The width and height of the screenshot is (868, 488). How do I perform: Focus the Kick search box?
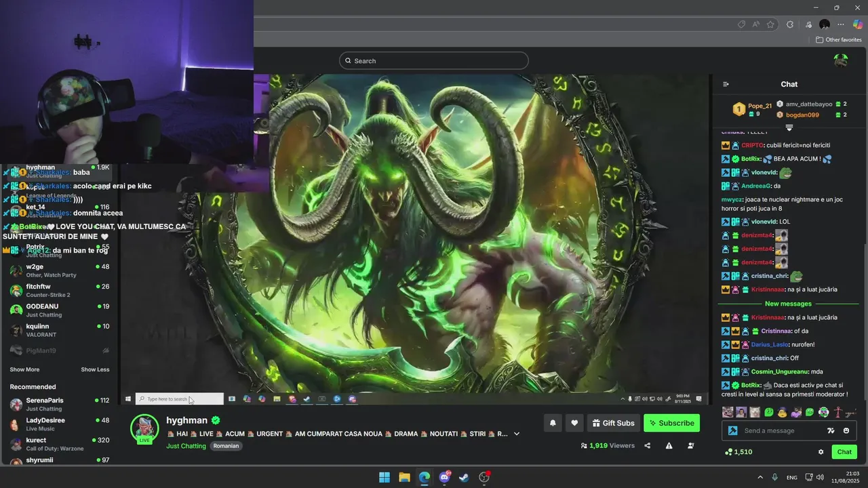coord(434,60)
